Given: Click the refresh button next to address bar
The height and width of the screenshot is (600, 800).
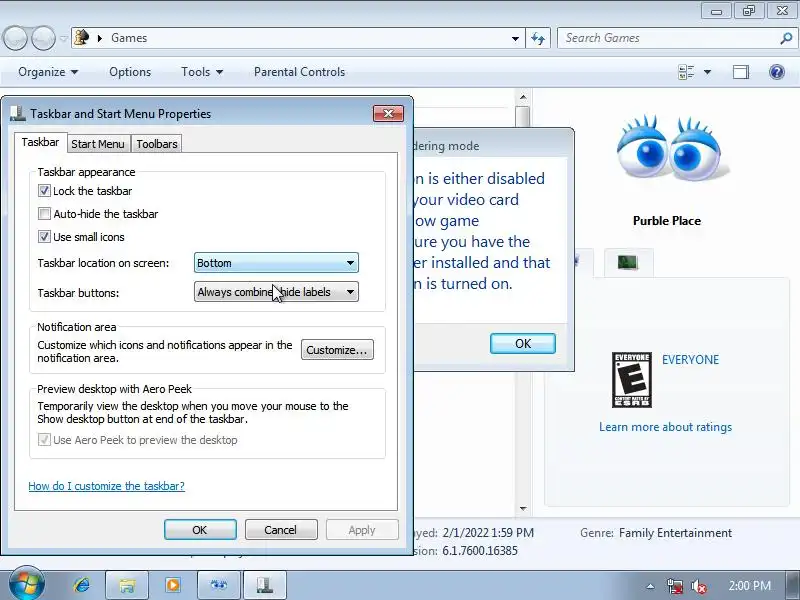Looking at the screenshot, I should click(x=538, y=38).
